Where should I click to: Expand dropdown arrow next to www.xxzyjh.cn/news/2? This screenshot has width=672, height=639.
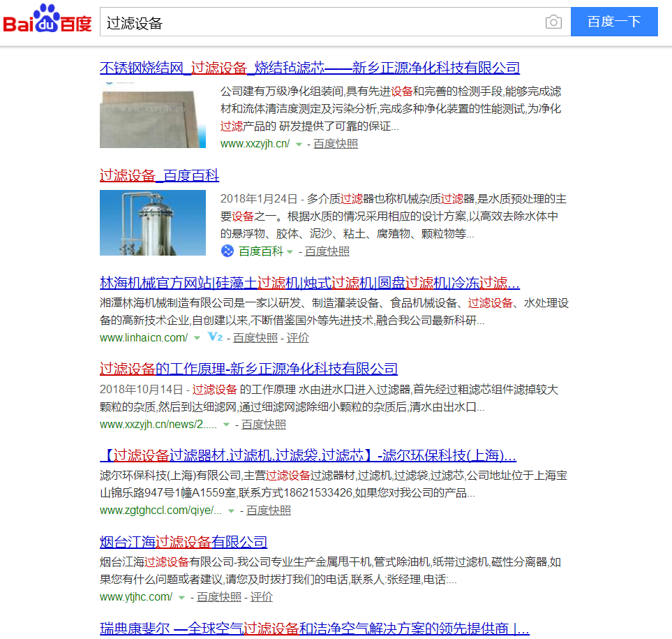[x=226, y=425]
